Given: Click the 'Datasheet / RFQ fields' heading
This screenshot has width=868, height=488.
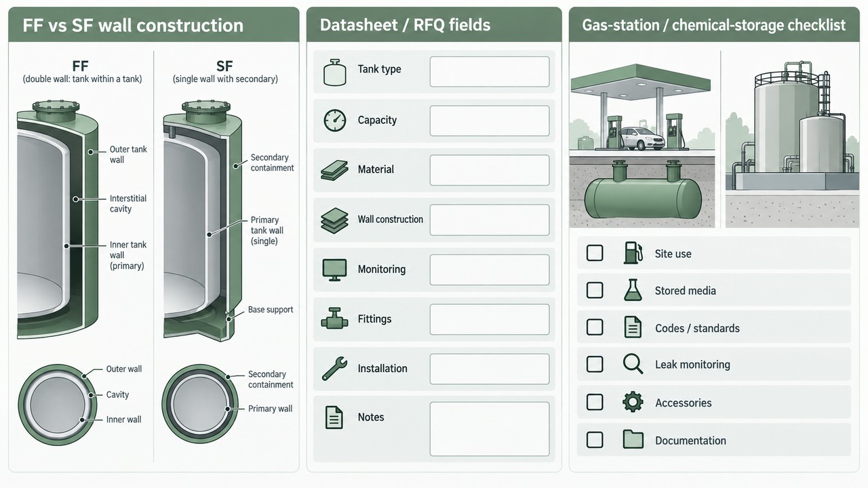Looking at the screenshot, I should pos(405,26).
